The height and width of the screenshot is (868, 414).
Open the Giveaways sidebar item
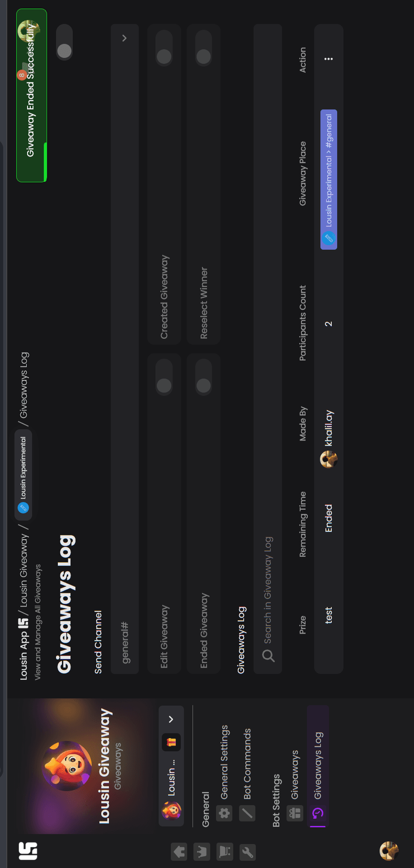295,785
